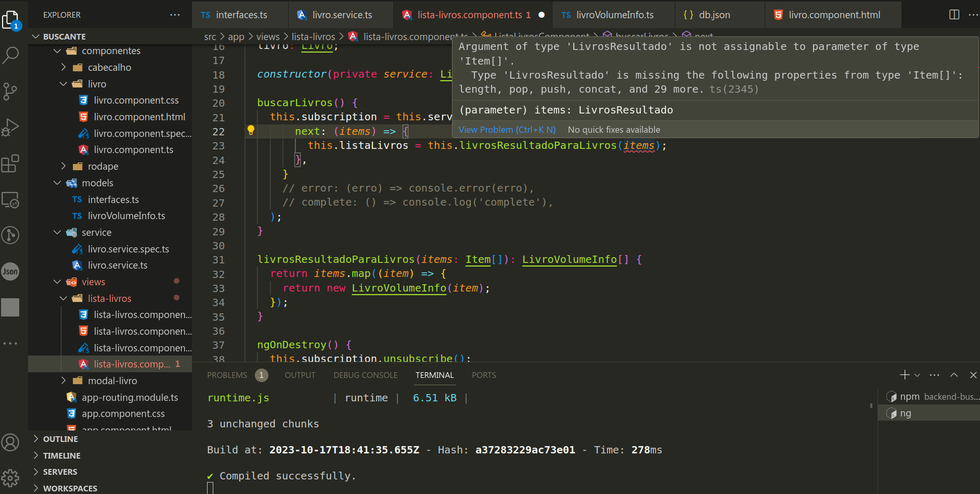Screen dimensions: 980x494
Task: Open the Explorer view in activity bar
Action: tap(11, 19)
